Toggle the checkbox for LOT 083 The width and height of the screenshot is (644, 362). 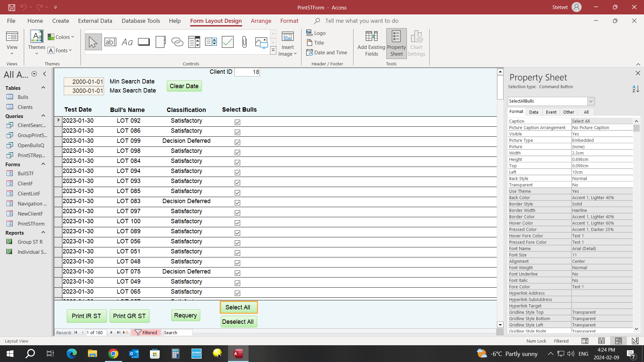coord(237,203)
